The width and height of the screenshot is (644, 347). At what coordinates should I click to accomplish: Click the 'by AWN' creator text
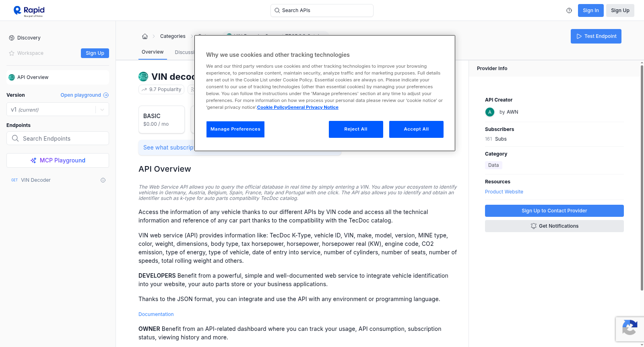pos(509,112)
